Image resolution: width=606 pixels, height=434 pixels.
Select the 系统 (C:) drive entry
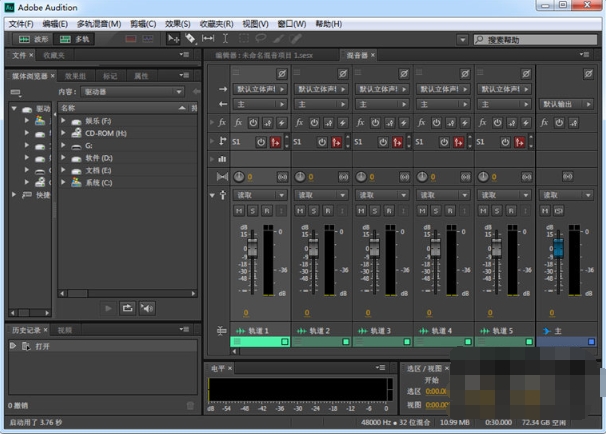click(98, 183)
